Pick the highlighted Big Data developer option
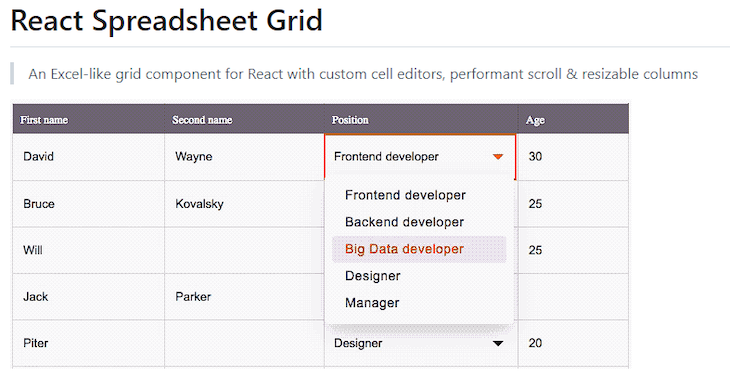 [x=419, y=249]
